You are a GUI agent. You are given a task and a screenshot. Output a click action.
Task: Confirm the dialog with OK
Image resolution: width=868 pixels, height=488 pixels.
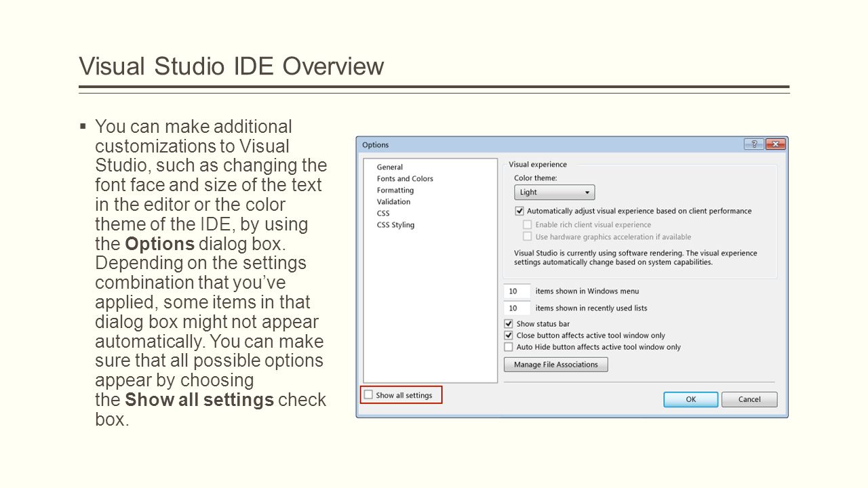coord(690,399)
